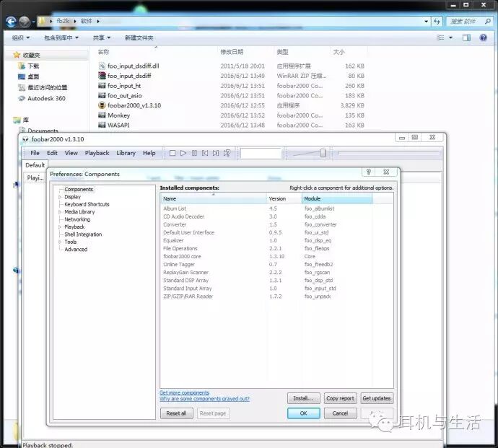Screen dimensions: 498x448
Task: Click the Reset all button
Action: tap(176, 413)
